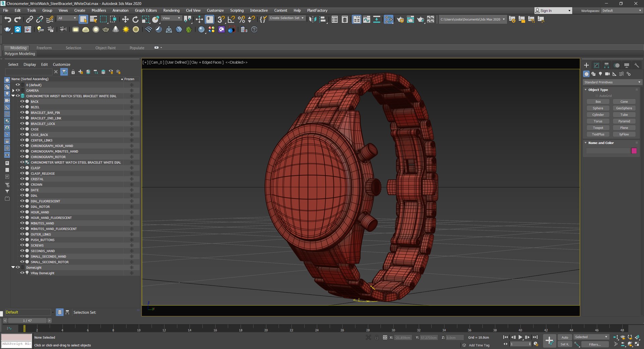
Task: Click the Mirror tool icon
Action: [313, 19]
